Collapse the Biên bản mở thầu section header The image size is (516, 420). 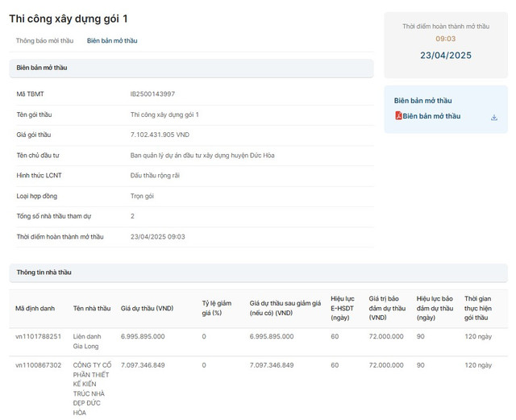pyautogui.click(x=191, y=68)
